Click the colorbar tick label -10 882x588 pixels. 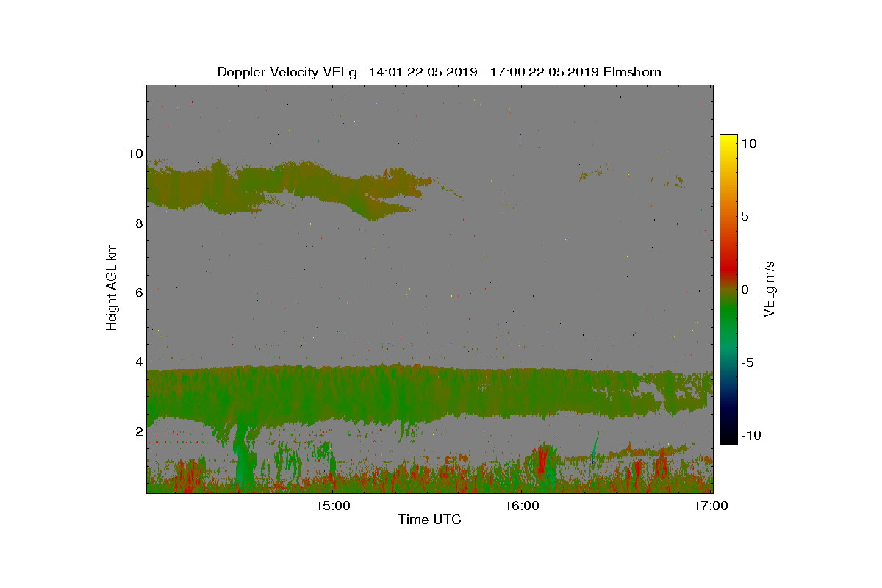pos(751,435)
